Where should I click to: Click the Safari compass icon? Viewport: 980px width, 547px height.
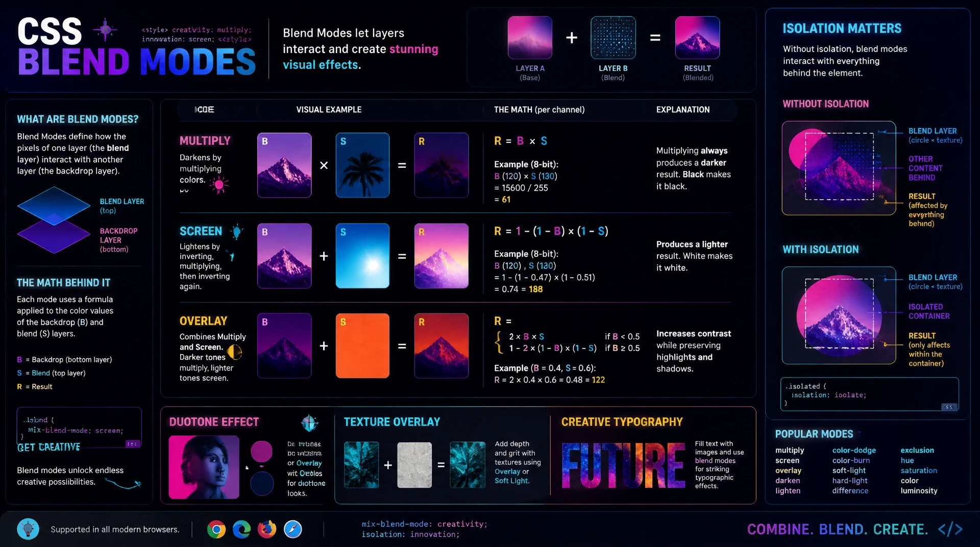[292, 530]
